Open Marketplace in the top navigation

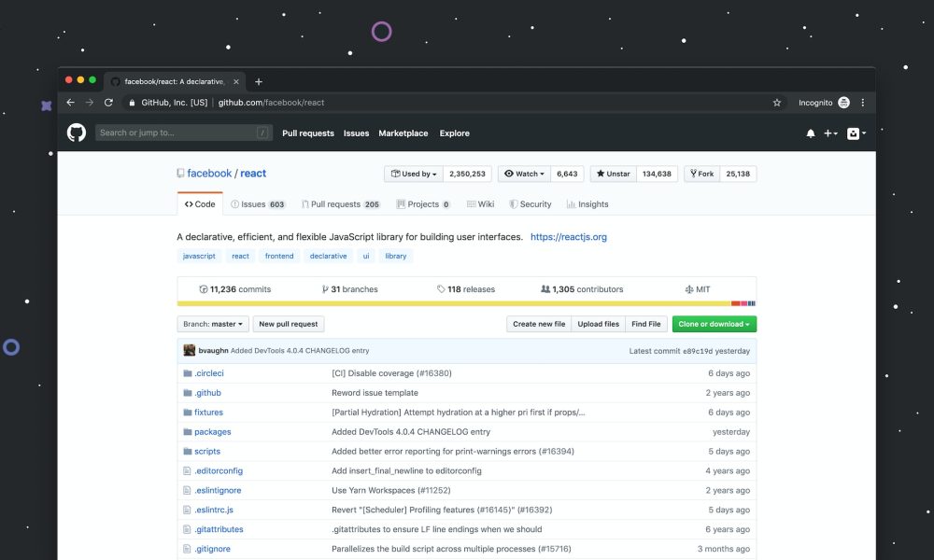click(403, 133)
